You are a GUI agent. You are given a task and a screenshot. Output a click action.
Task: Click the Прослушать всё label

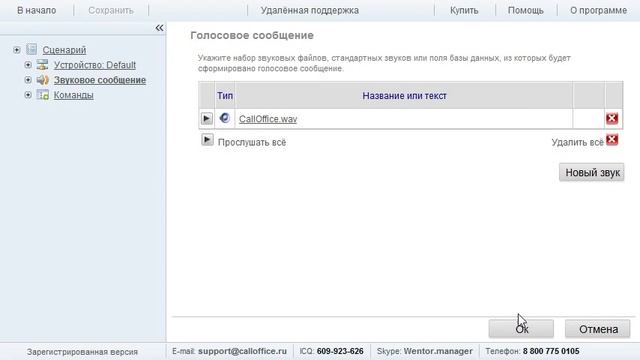tap(252, 142)
